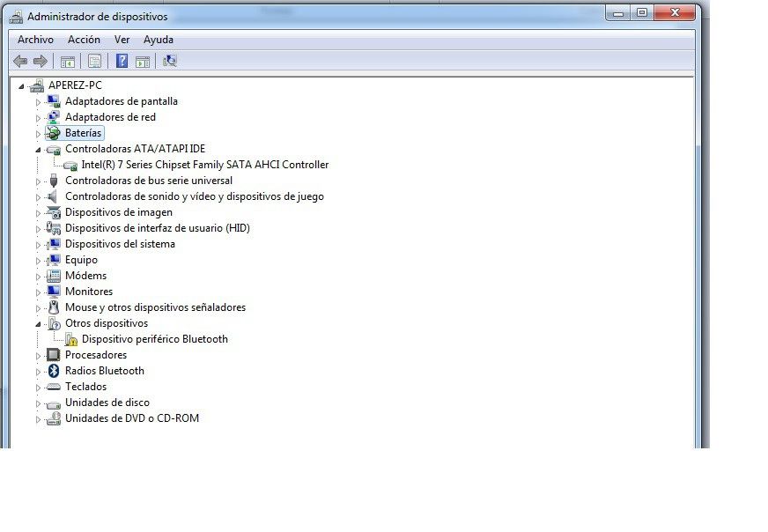The width and height of the screenshot is (768, 532).
Task: Click the Equipo computer icon
Action: click(x=54, y=260)
